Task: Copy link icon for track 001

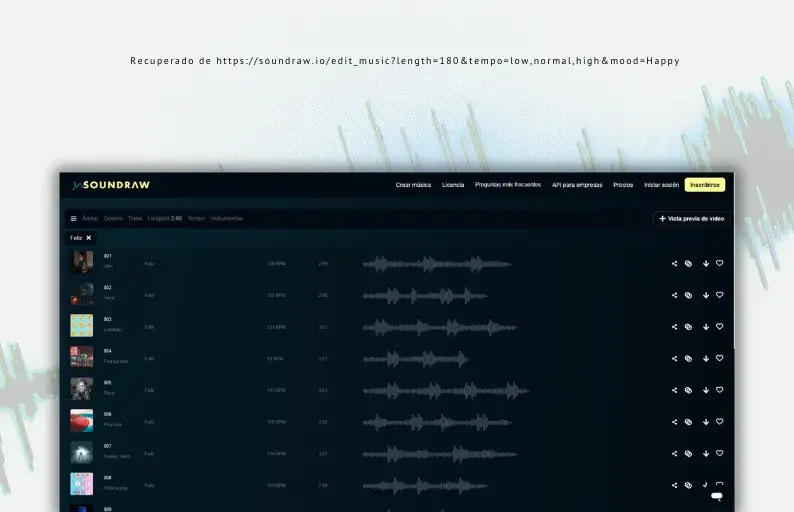Action: click(x=688, y=263)
